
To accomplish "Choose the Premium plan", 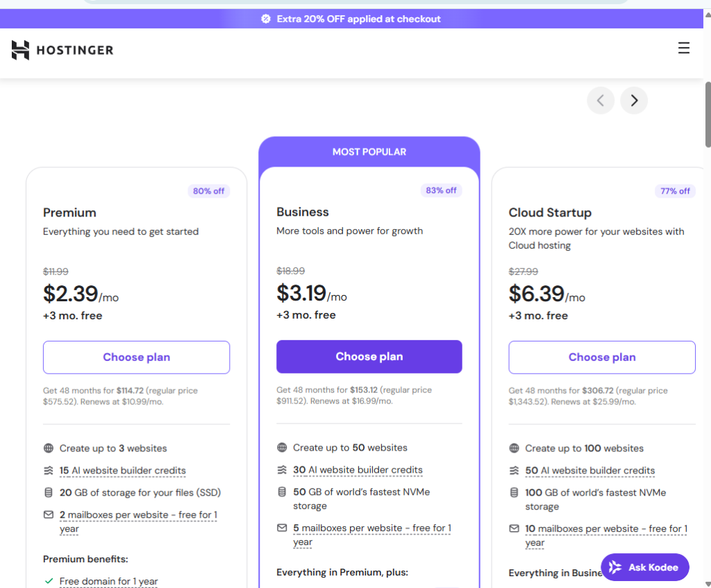I will tap(137, 358).
